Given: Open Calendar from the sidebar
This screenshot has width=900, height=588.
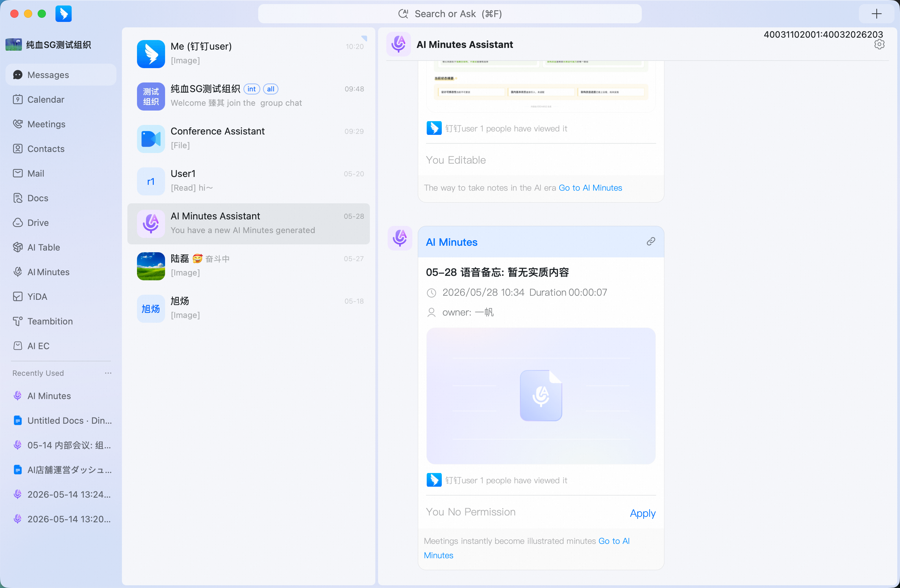Looking at the screenshot, I should point(61,99).
